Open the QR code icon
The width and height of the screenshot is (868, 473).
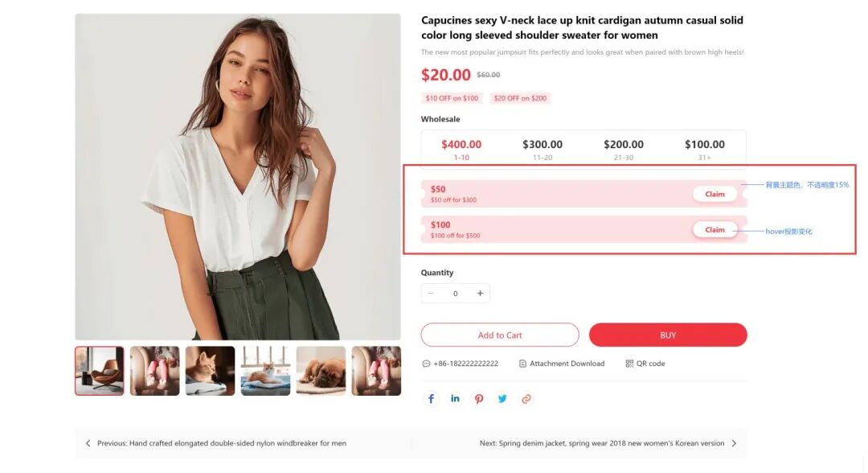coord(629,364)
